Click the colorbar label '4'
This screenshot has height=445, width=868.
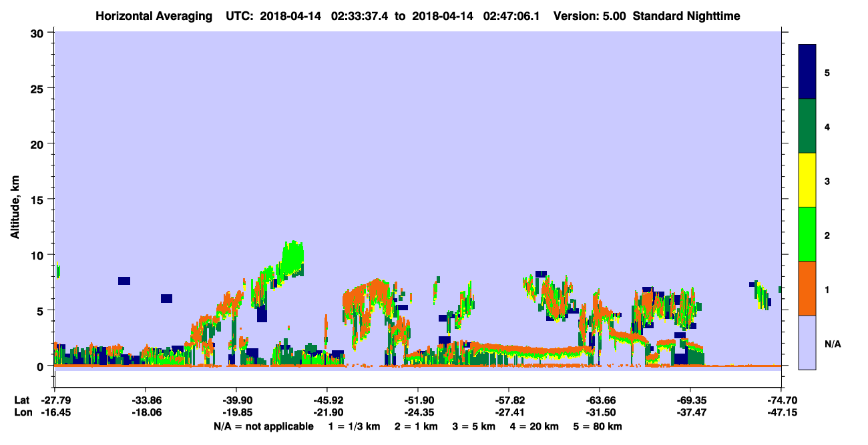point(827,126)
